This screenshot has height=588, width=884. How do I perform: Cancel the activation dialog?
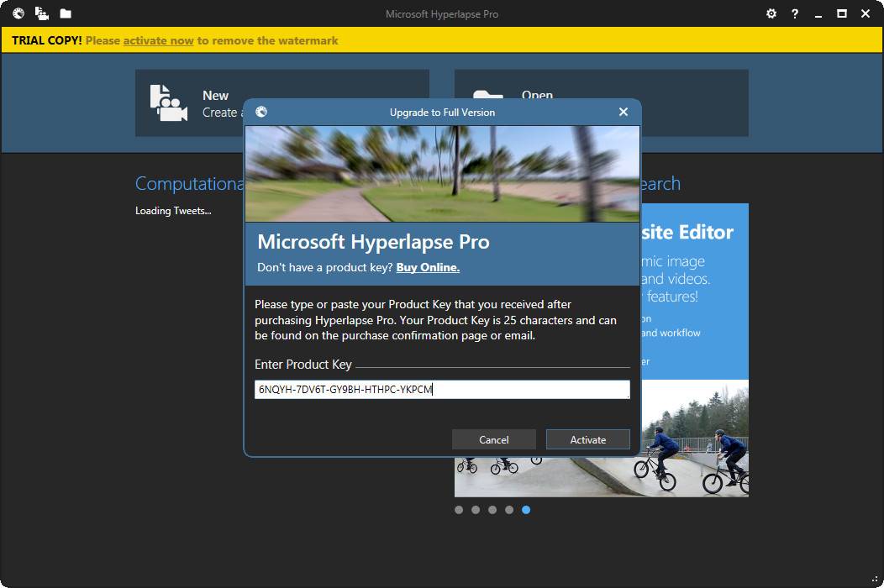tap(494, 439)
